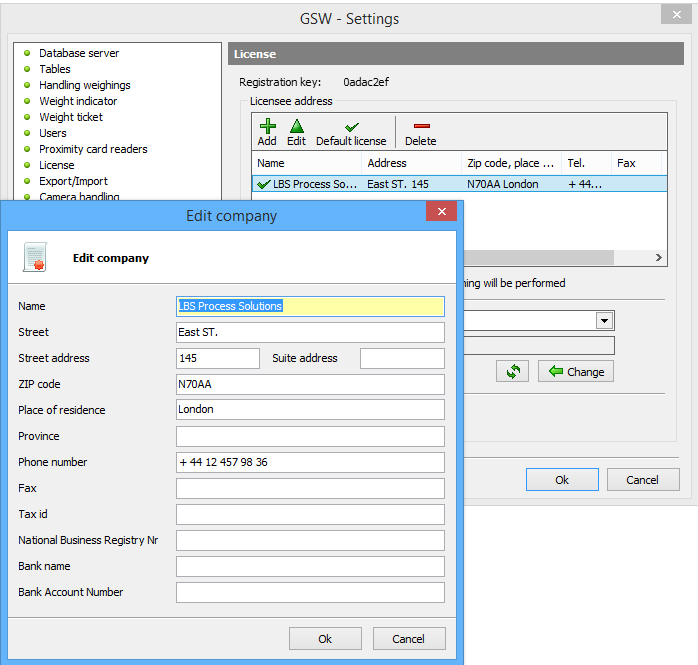Select Database server in settings list

[79, 53]
